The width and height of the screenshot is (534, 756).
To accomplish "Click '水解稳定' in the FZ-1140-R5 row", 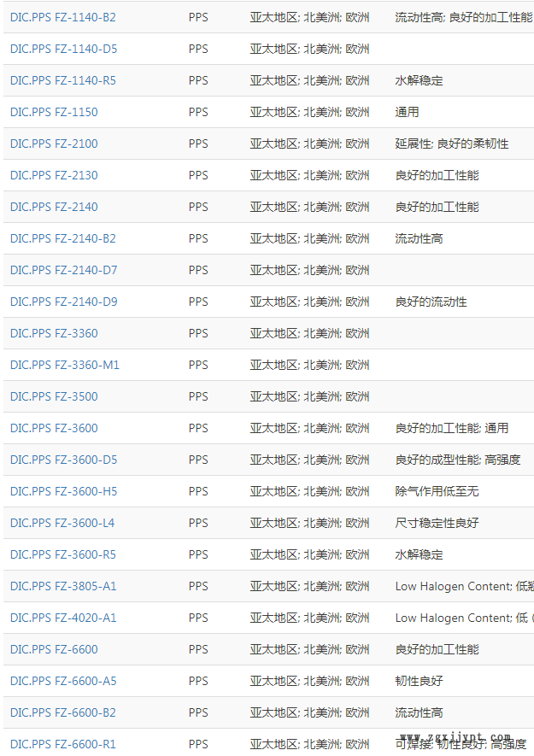I will click(419, 80).
